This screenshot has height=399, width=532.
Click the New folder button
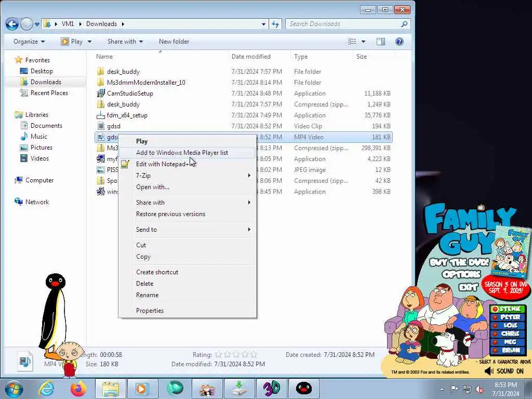pos(174,42)
